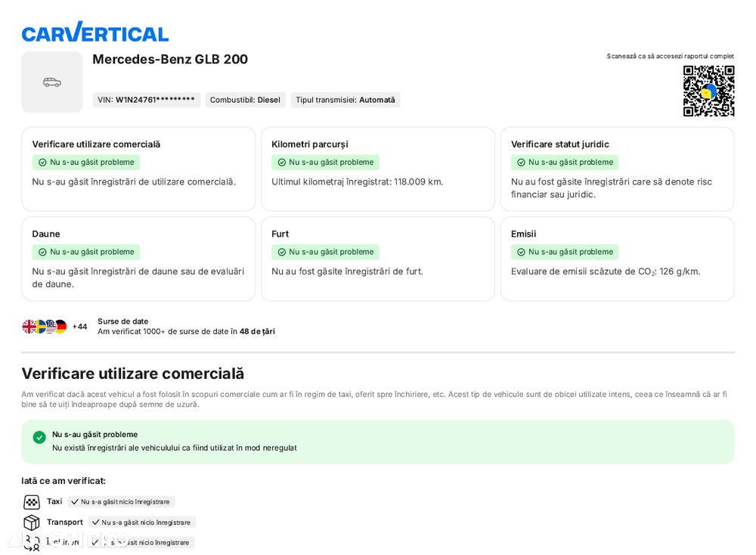Click the carVertical logo

pos(95,33)
